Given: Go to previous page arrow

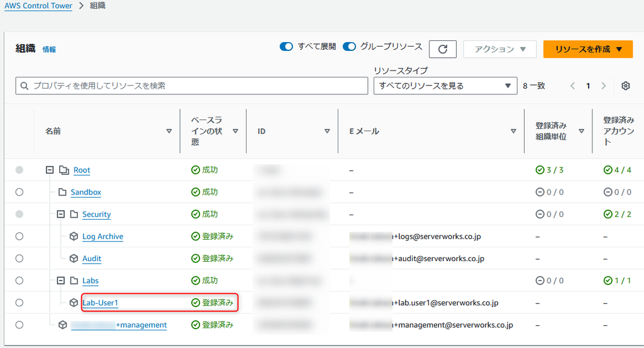Looking at the screenshot, I should point(572,86).
